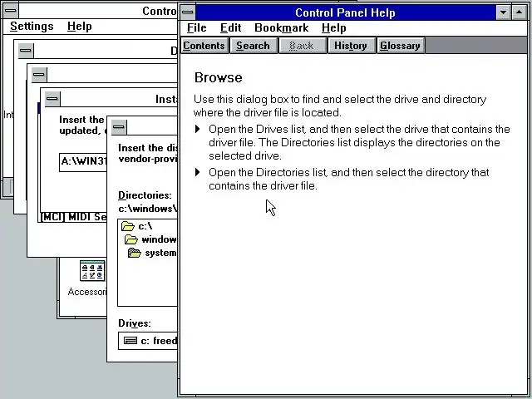
Task: Click the Search button in Help toolbar
Action: click(253, 46)
